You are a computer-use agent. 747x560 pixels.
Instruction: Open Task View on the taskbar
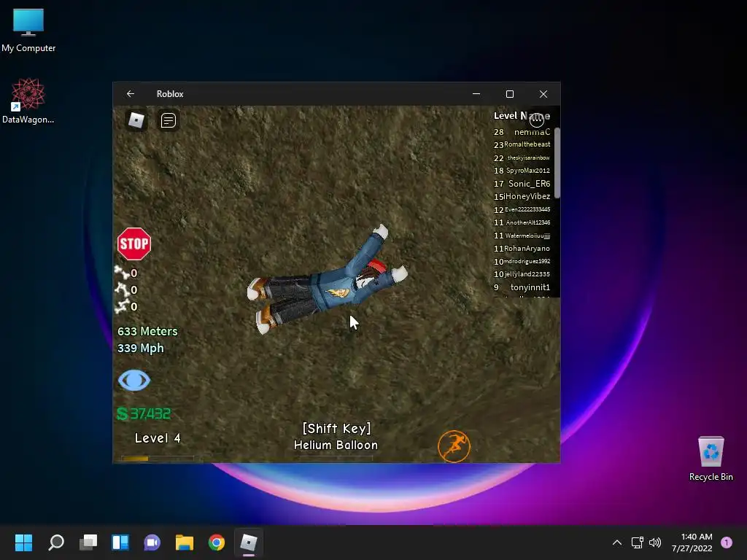[x=88, y=542]
